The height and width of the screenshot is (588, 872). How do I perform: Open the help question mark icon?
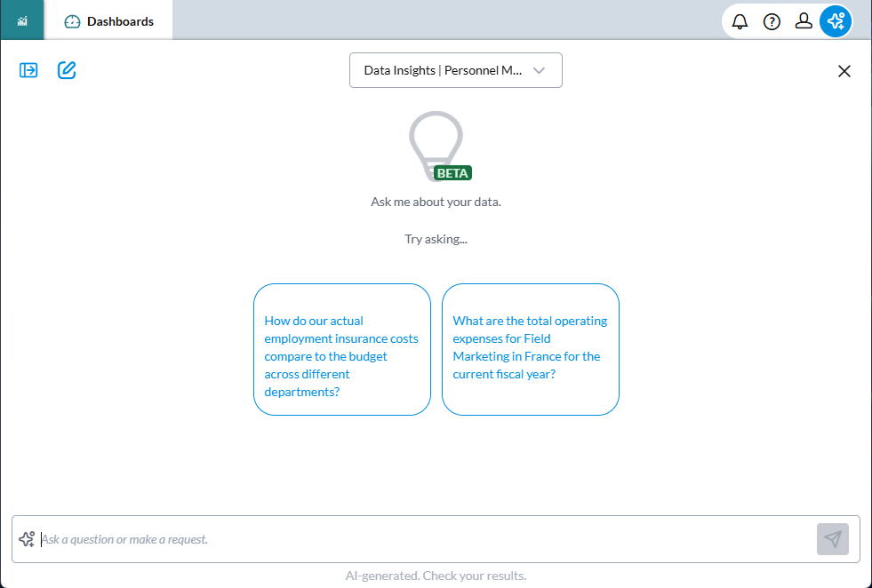coord(772,21)
